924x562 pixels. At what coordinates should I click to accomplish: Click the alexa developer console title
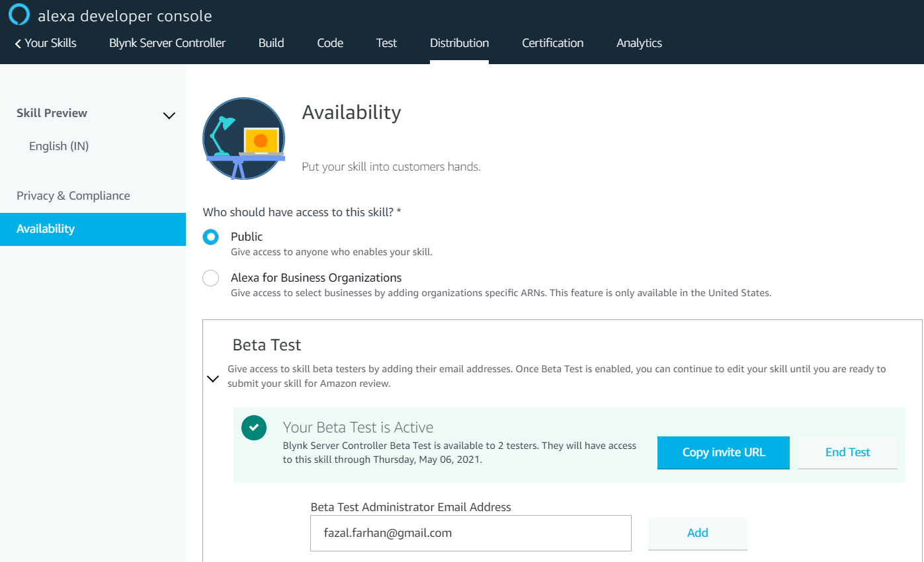pos(125,16)
